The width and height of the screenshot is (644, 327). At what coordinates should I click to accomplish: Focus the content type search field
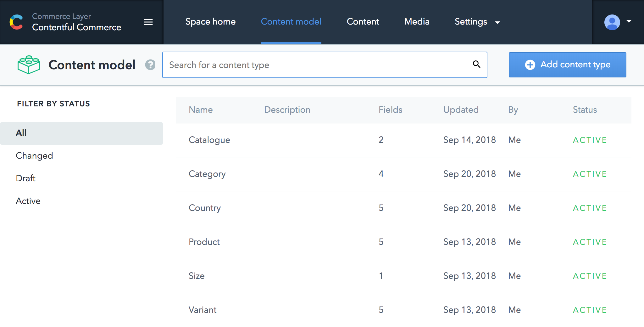pyautogui.click(x=318, y=65)
